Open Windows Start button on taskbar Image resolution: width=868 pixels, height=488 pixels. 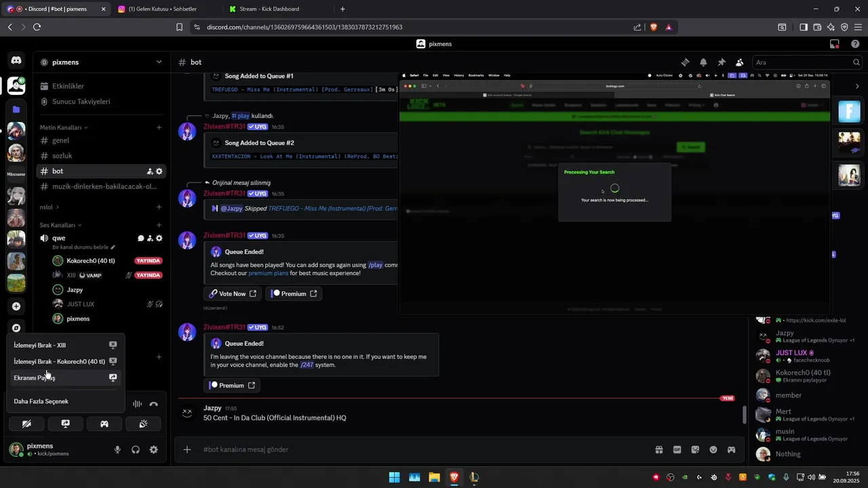(x=394, y=477)
